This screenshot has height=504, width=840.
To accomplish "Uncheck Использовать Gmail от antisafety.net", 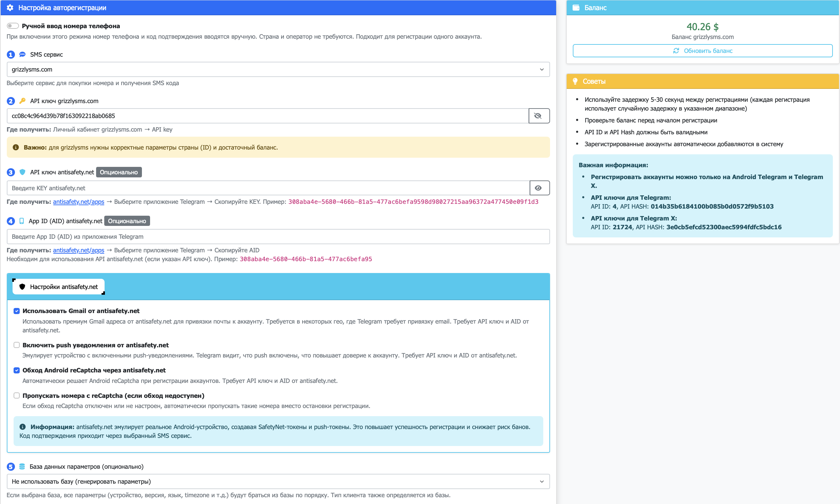I will click(x=17, y=311).
